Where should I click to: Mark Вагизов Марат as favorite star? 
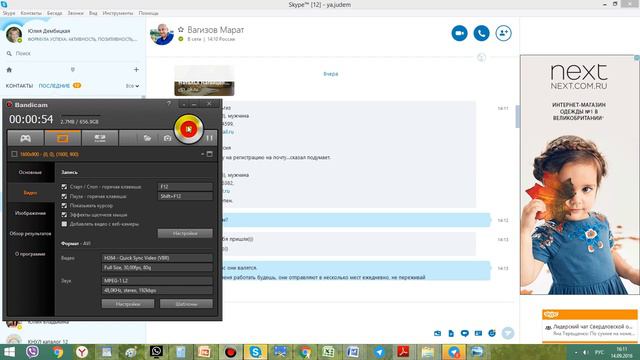[x=181, y=29]
